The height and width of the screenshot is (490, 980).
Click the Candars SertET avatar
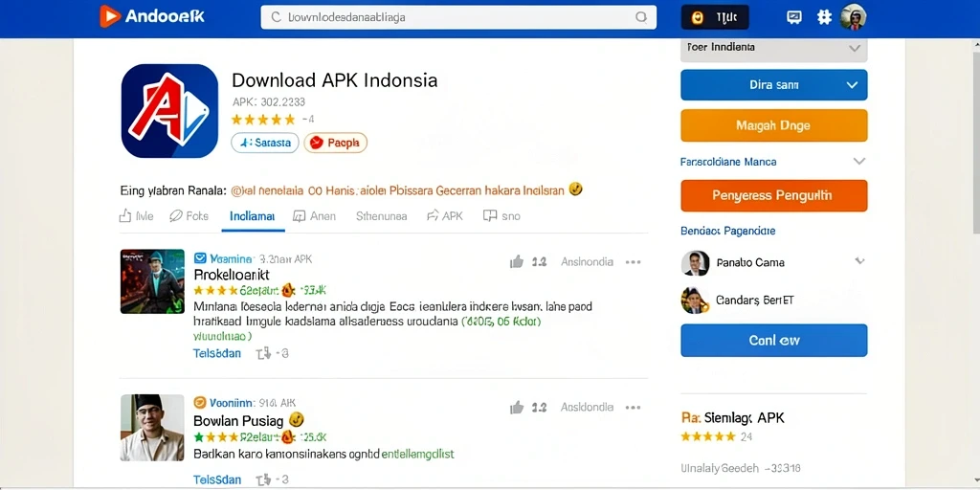[695, 300]
